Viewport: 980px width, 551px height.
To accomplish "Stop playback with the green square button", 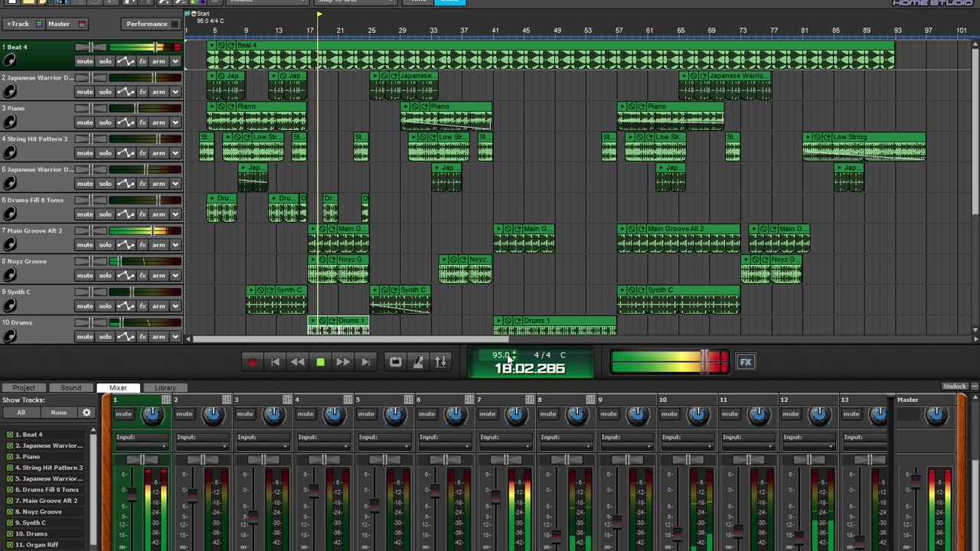I will pyautogui.click(x=320, y=362).
